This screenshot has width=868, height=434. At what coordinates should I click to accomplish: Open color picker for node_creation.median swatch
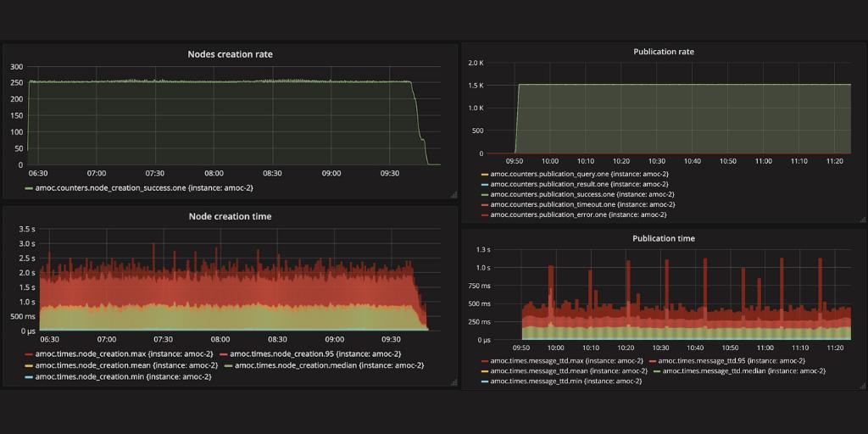[231, 366]
